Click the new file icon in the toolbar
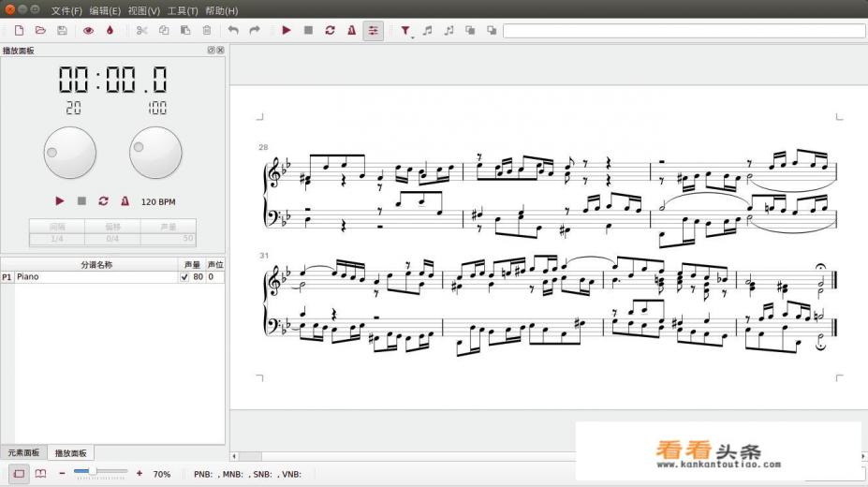Screen dimensions: 868x487 (x=19, y=31)
